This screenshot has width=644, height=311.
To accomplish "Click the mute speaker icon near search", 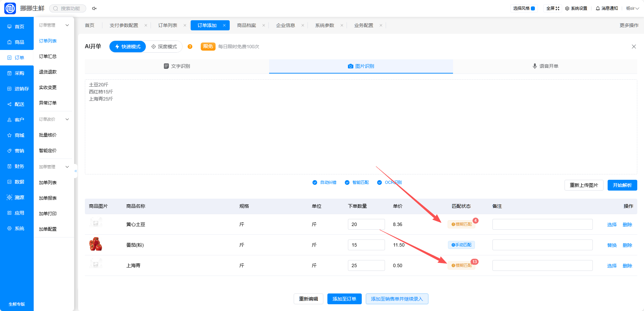I will click(94, 8).
